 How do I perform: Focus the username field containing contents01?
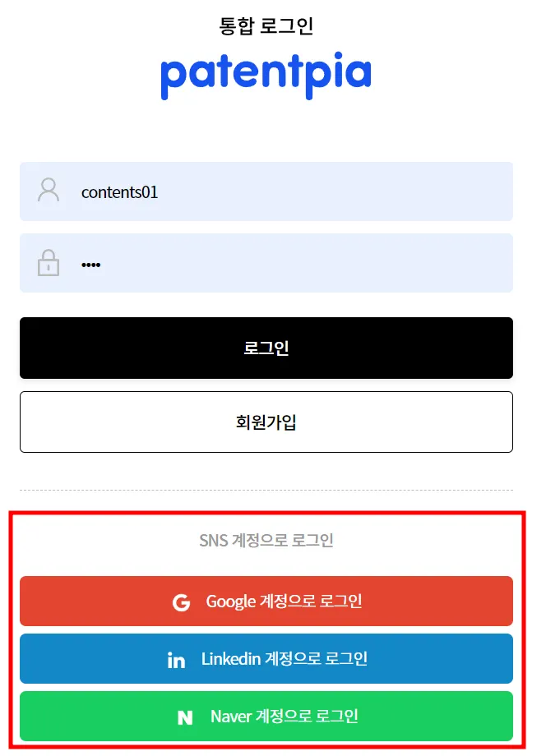(266, 191)
